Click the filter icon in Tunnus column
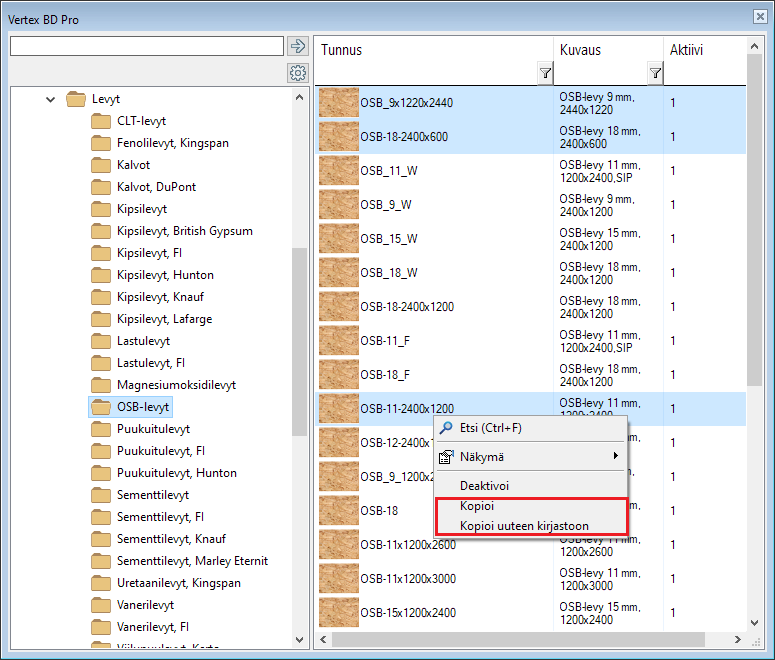The height and width of the screenshot is (660, 775). point(544,72)
